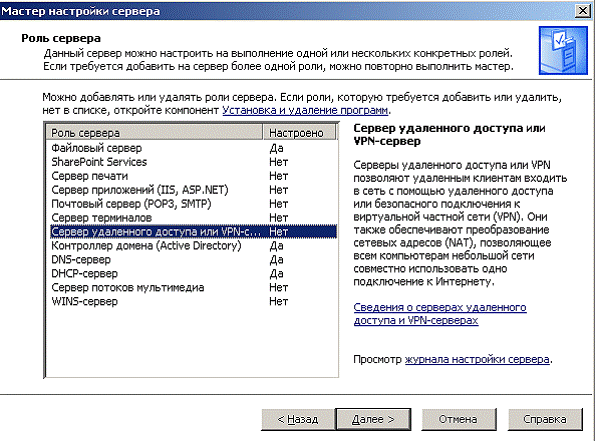Viewport: 595px width, 441px height.
Task: Open help via the Справка button
Action: pos(545,419)
